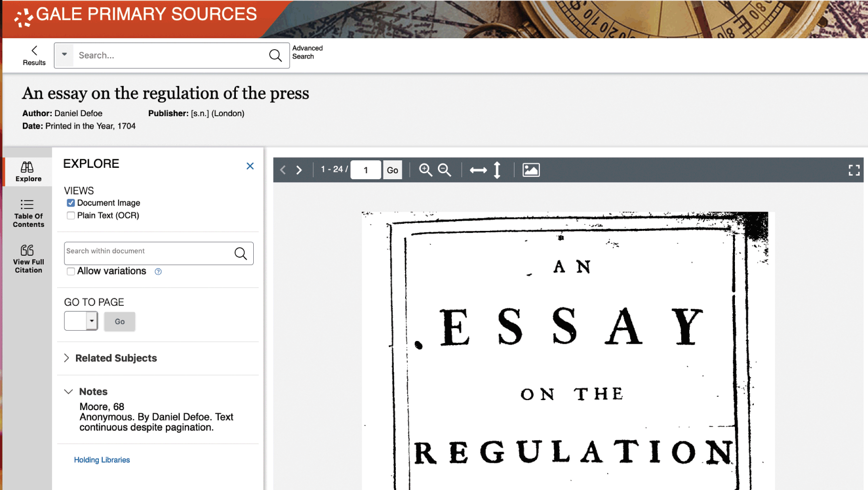The height and width of the screenshot is (490, 868).
Task: Click the page number input field
Action: [x=366, y=170]
